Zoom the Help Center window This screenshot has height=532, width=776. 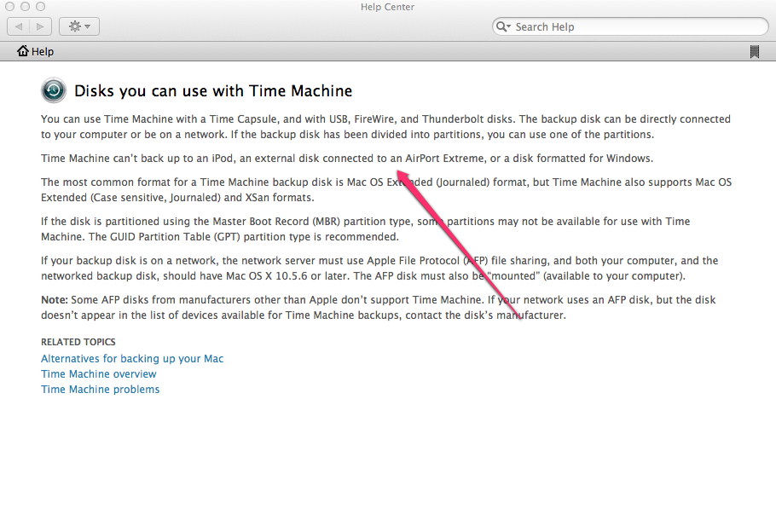pyautogui.click(x=41, y=7)
